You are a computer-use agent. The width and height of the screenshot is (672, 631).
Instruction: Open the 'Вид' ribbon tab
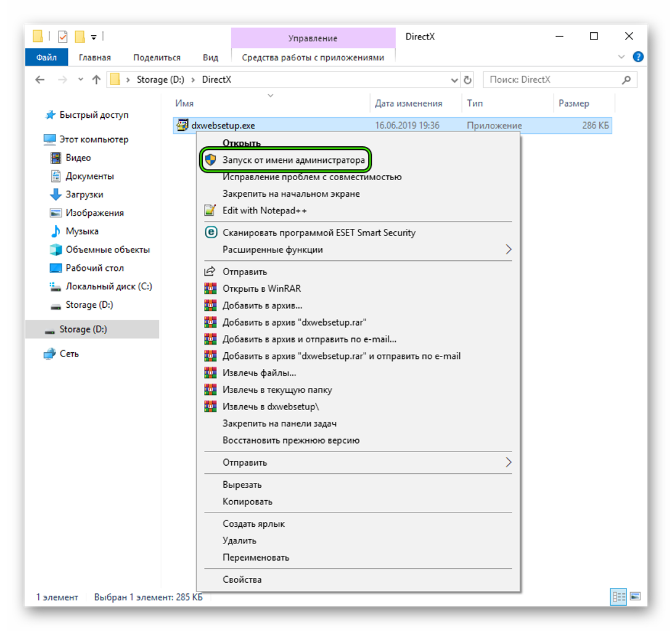pos(210,57)
